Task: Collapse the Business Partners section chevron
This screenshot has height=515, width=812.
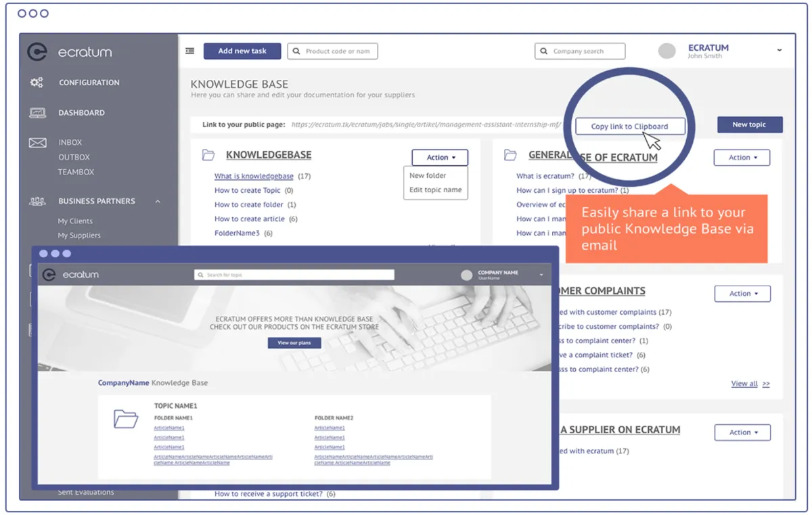Action: point(158,202)
